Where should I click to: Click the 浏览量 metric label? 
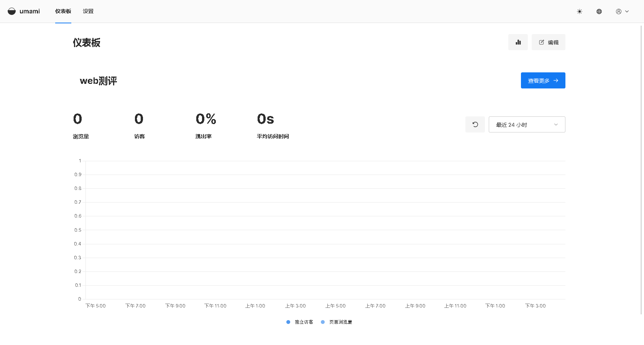81,136
